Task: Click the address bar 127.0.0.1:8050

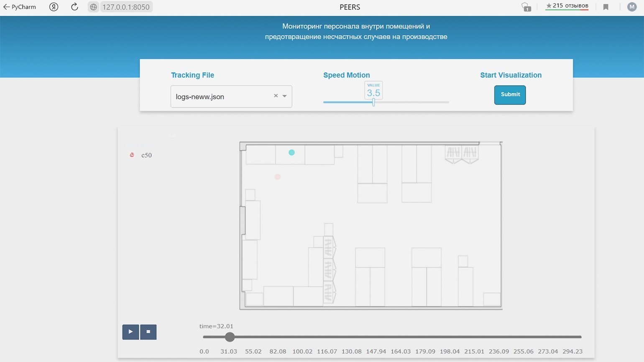Action: pos(126,7)
